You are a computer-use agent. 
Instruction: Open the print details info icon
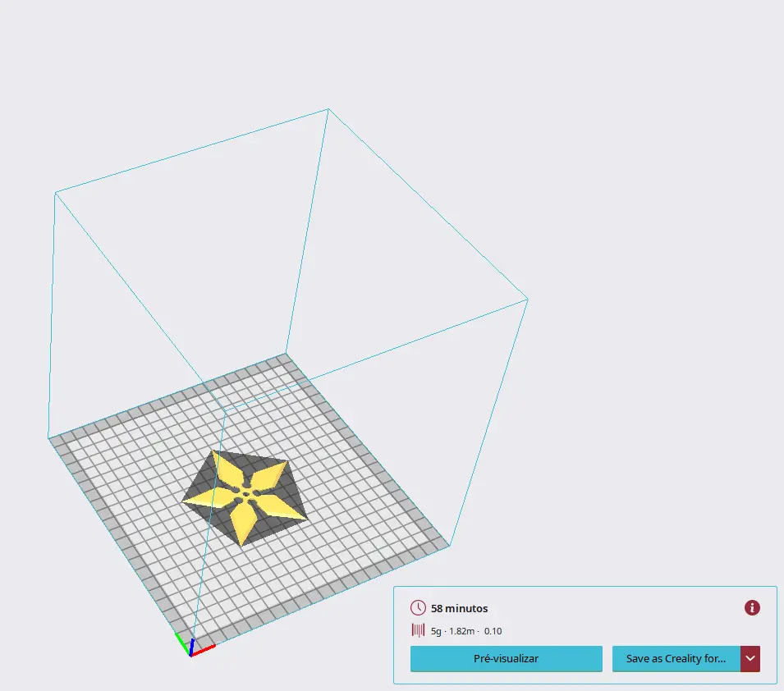(x=752, y=608)
